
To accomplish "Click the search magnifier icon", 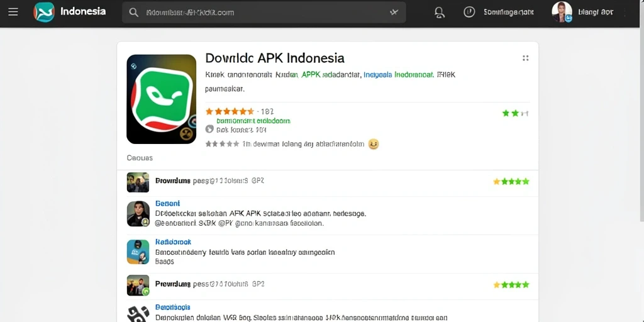I will click(x=134, y=13).
